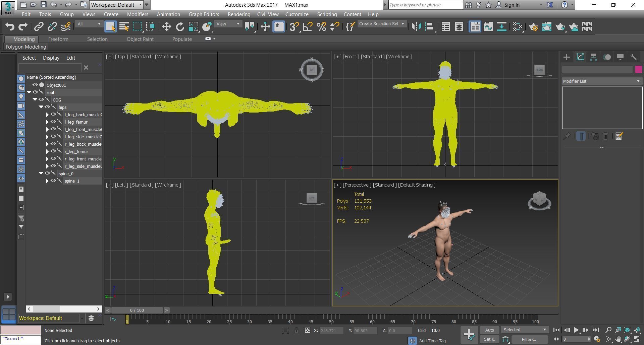Toggle Percent Snap in toolbar
The height and width of the screenshot is (345, 644).
[x=321, y=26]
